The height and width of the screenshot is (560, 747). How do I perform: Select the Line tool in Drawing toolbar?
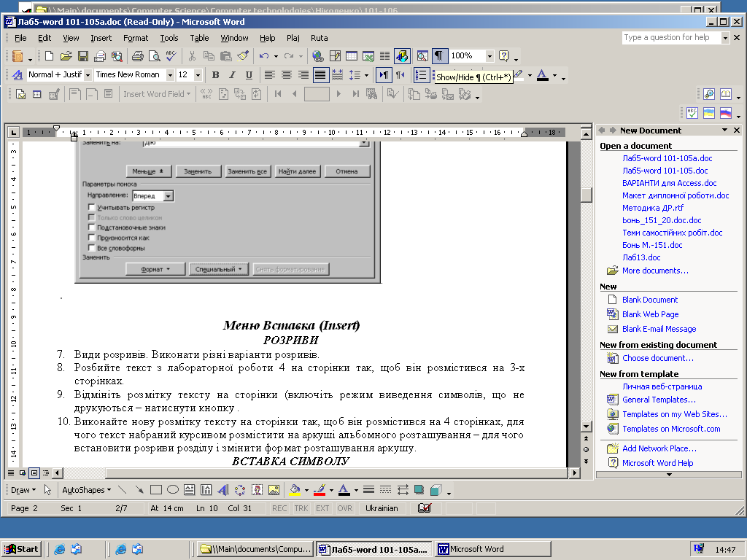(x=123, y=489)
